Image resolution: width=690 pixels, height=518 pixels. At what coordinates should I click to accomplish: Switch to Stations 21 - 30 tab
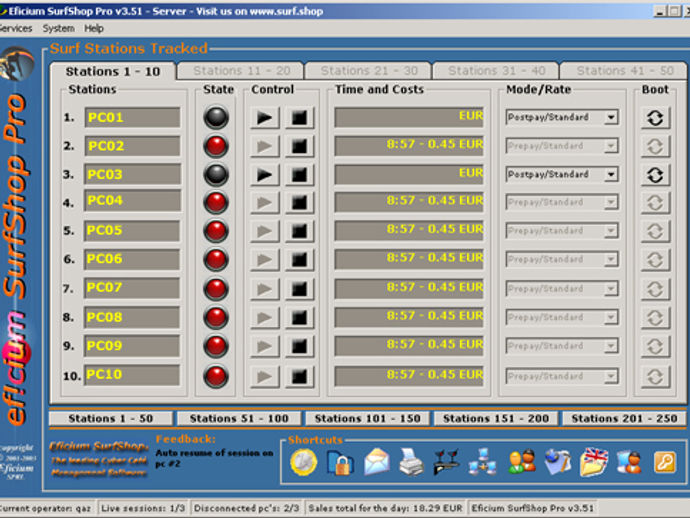369,71
